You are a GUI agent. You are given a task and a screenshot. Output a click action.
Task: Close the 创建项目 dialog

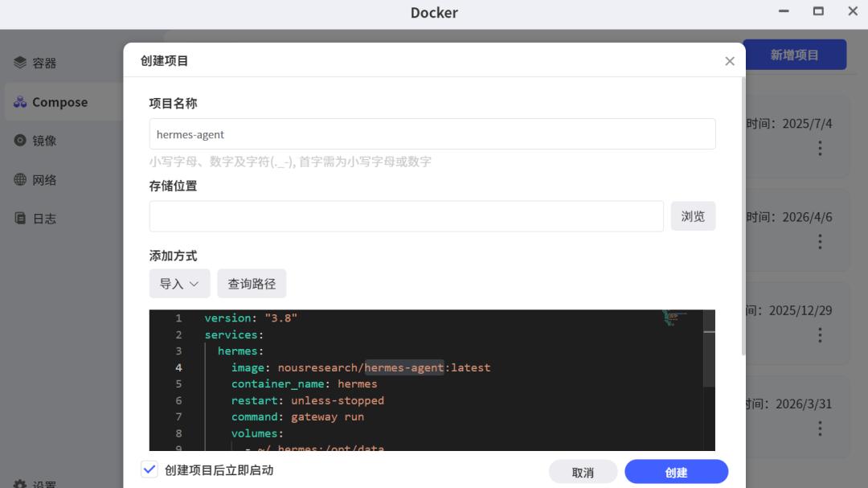click(730, 61)
